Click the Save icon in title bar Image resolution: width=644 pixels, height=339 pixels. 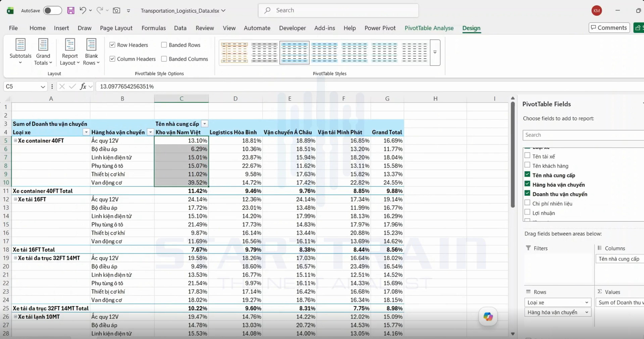click(70, 10)
